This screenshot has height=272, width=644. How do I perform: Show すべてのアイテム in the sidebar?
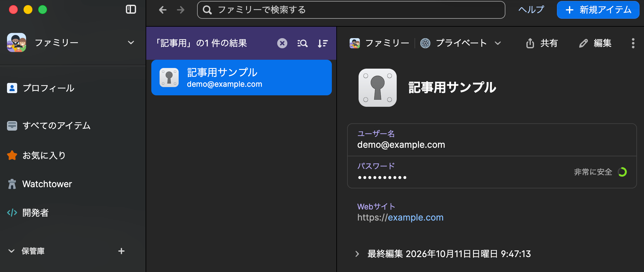[49, 126]
